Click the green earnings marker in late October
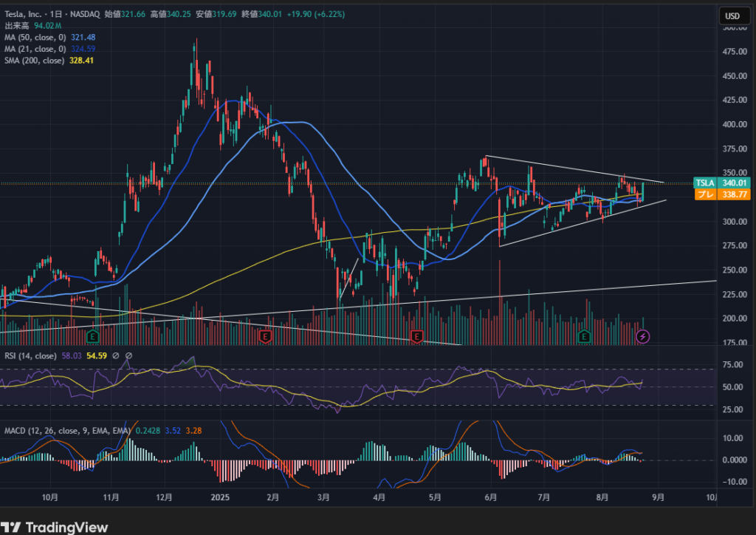756x535 pixels. click(x=92, y=336)
